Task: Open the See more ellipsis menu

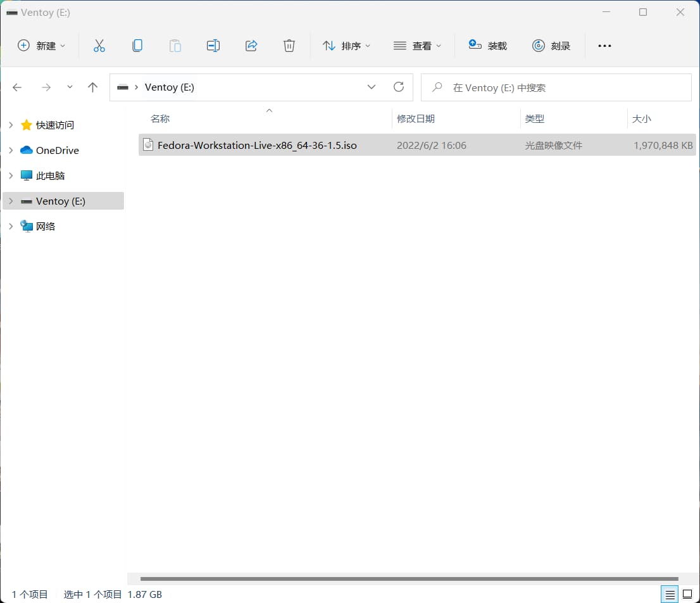Action: point(604,46)
